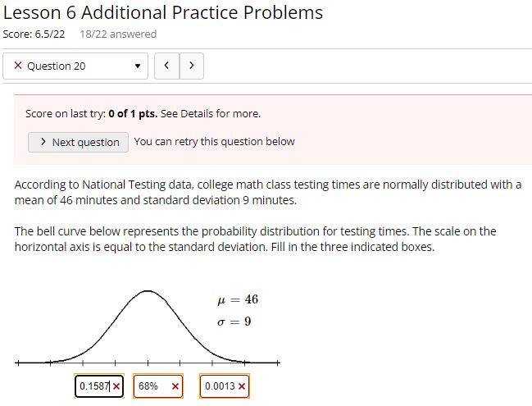
Task: Go to previous question with left chevron
Action: [166, 66]
